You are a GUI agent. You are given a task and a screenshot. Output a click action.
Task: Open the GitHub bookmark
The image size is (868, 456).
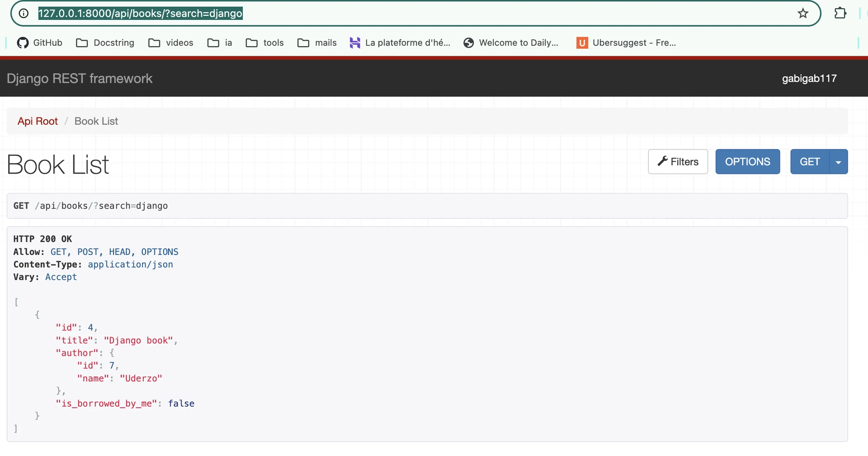point(40,43)
